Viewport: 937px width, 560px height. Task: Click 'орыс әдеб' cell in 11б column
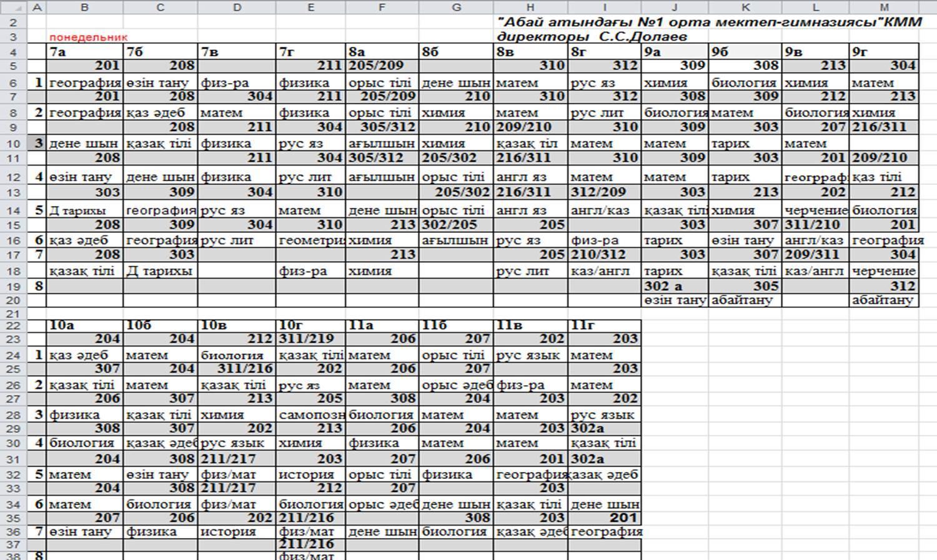(x=456, y=385)
